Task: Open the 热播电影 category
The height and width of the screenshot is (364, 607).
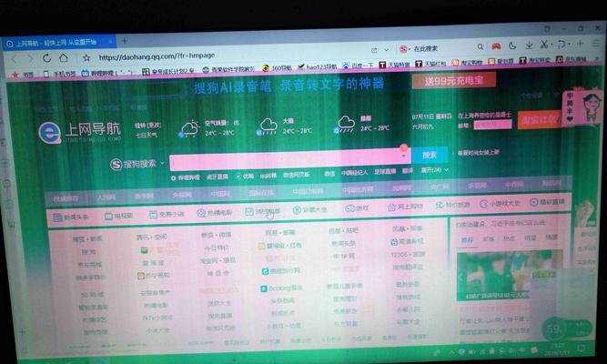Action: coord(215,213)
